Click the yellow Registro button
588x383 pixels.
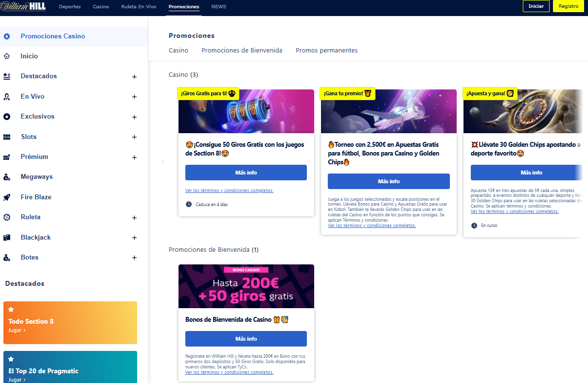tap(568, 6)
